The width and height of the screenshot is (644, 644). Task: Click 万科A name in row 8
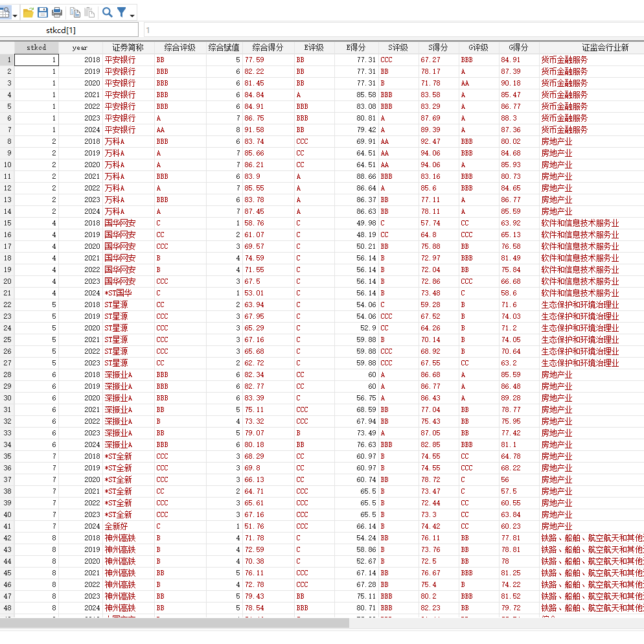point(114,142)
